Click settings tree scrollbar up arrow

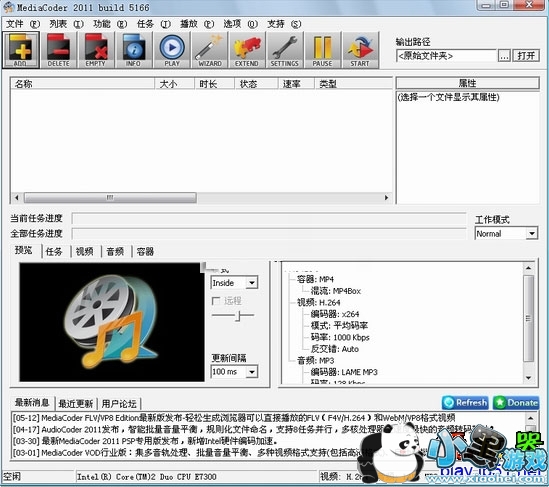click(x=528, y=268)
